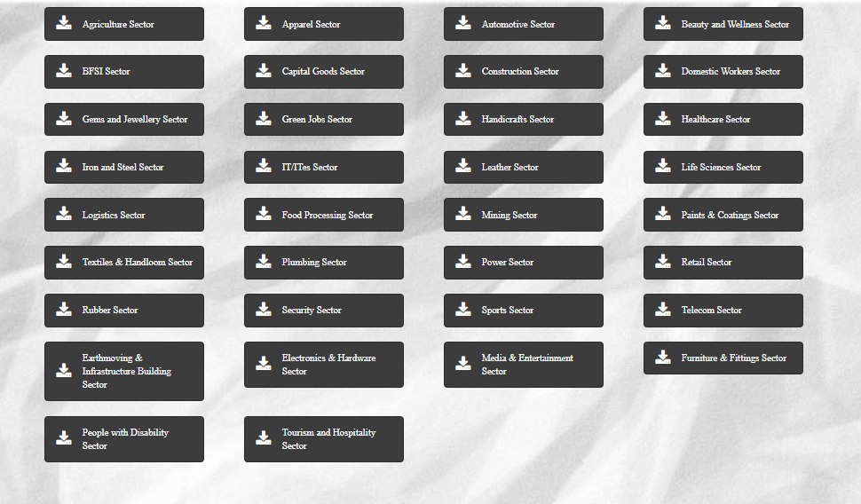Viewport: 861px width, 504px height.
Task: Download the Capital Goods Sector file
Action: 323,72
